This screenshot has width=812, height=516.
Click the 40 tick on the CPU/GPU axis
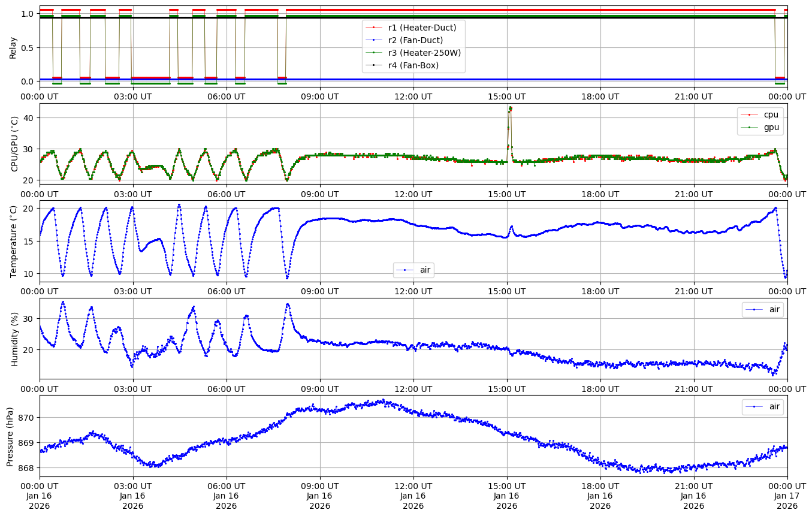(x=29, y=118)
